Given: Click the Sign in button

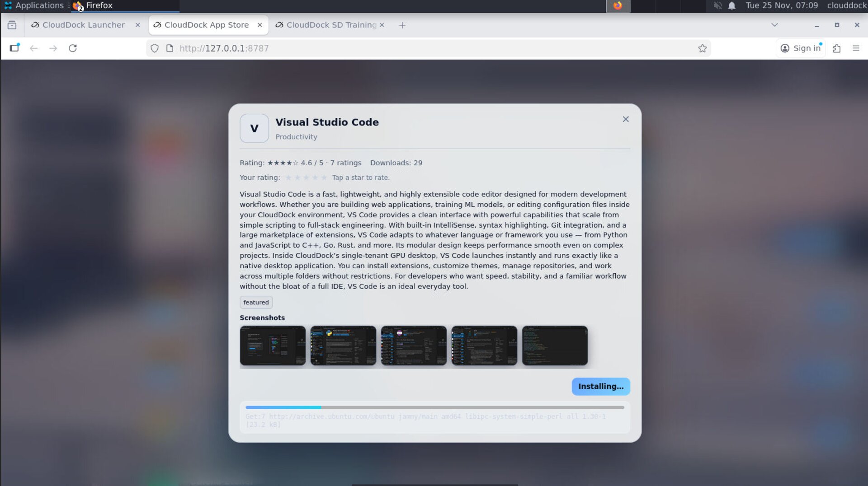Looking at the screenshot, I should click(801, 48).
